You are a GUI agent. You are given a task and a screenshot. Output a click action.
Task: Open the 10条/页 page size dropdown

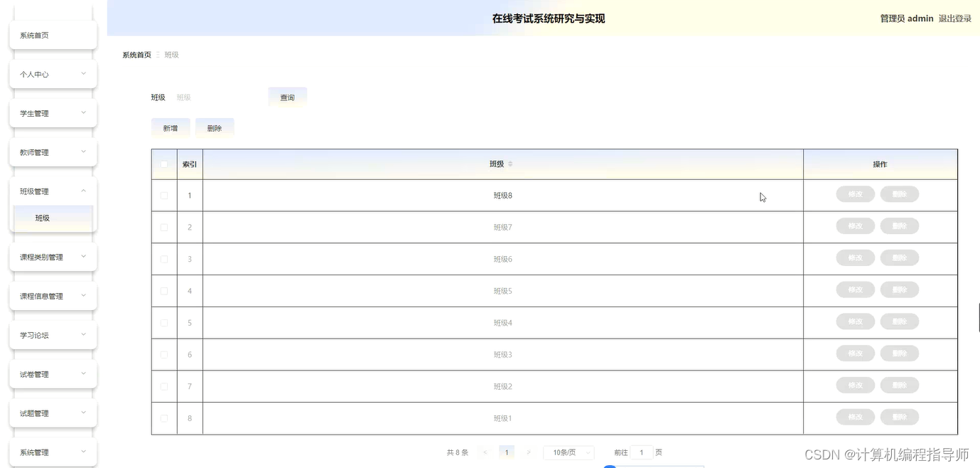(568, 452)
